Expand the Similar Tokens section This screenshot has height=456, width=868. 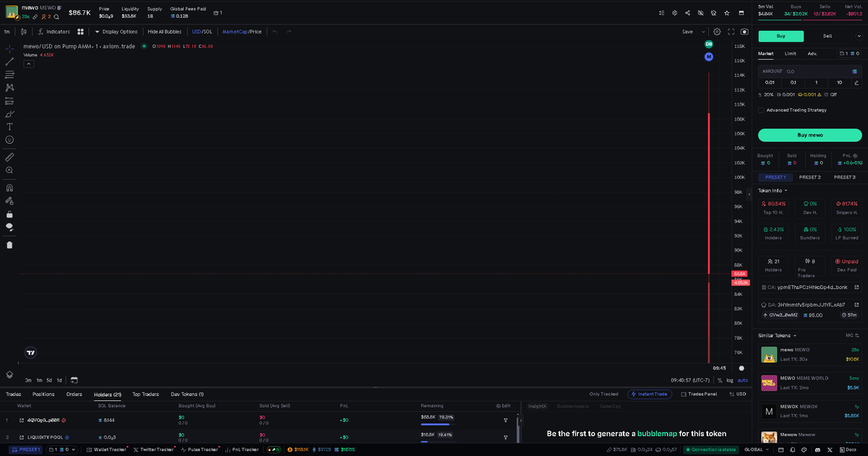coord(778,335)
